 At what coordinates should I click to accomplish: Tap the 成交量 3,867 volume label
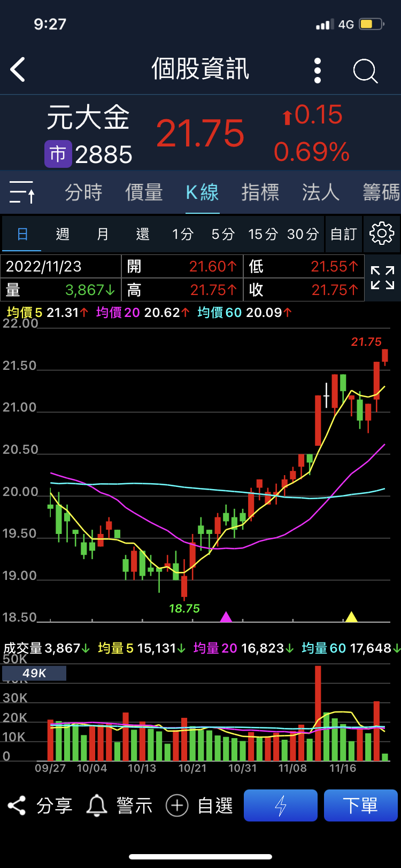(47, 648)
